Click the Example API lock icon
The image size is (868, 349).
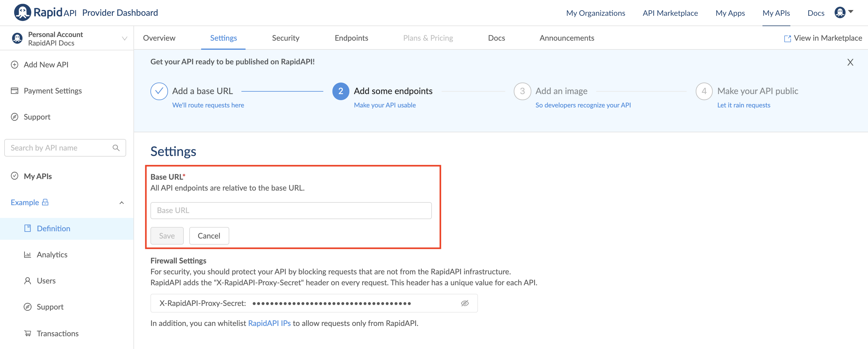point(45,202)
